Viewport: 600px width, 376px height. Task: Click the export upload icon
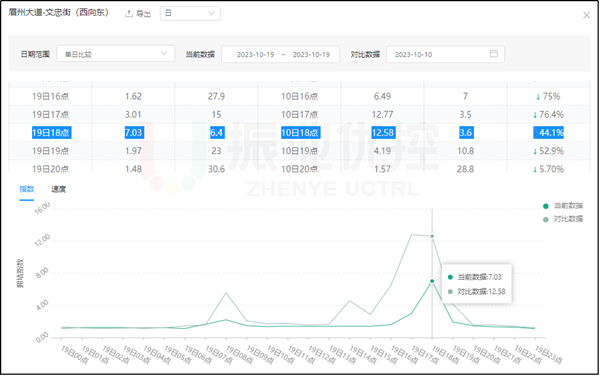[129, 13]
